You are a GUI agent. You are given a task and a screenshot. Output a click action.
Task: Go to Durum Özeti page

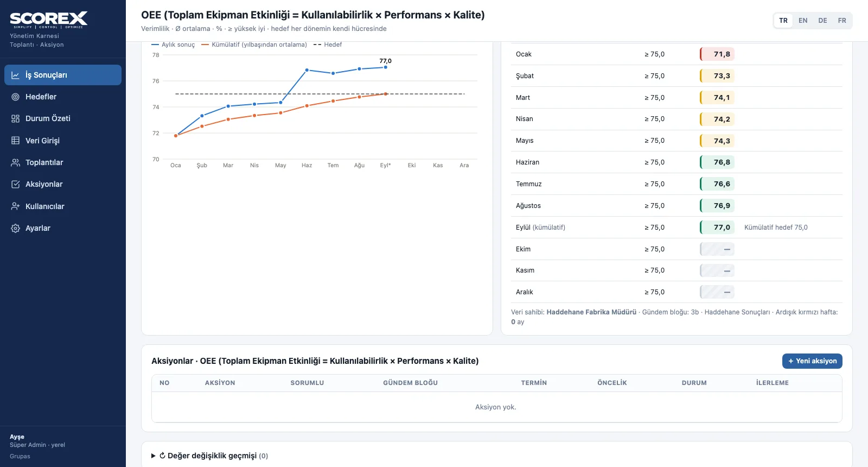coord(63,118)
